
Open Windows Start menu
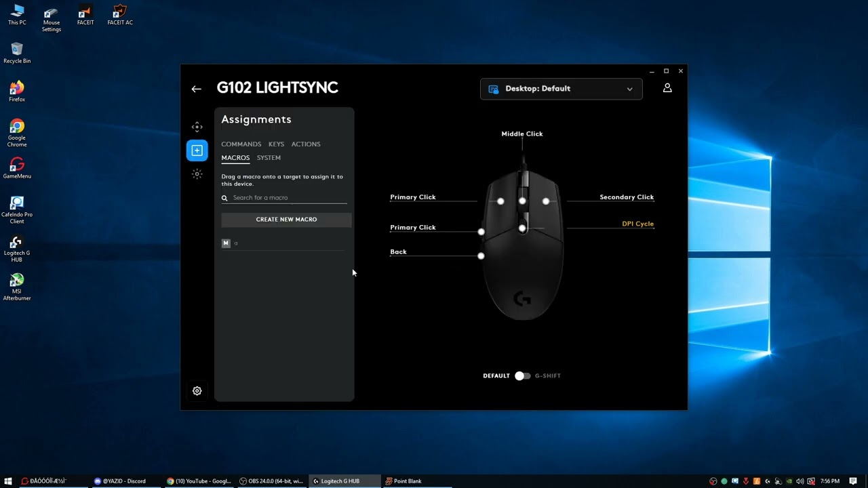8,481
